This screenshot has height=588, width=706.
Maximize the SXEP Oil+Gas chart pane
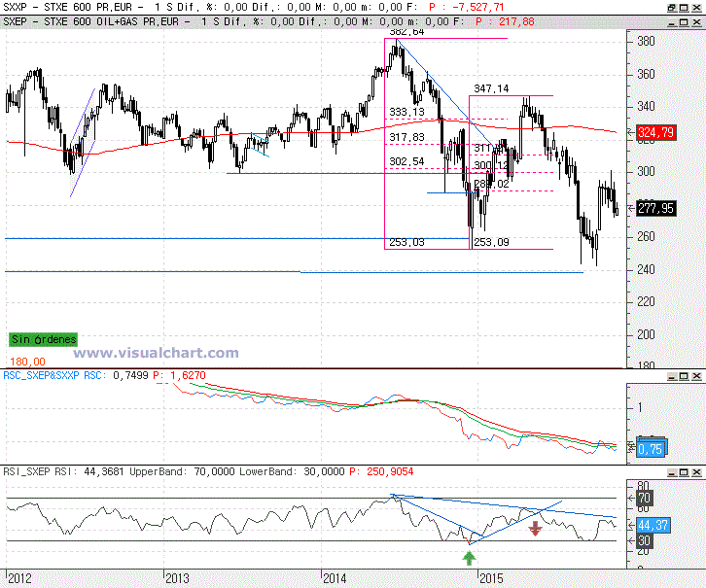click(684, 22)
